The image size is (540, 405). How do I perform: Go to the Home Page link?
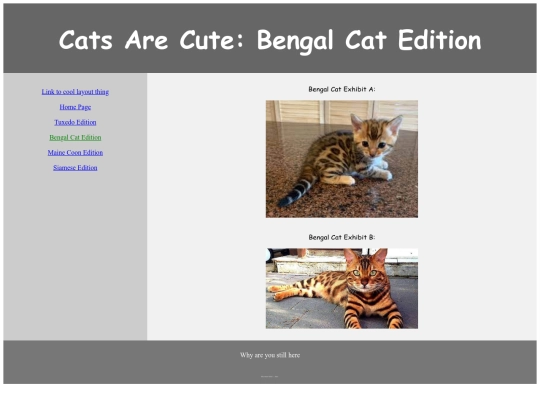point(75,107)
